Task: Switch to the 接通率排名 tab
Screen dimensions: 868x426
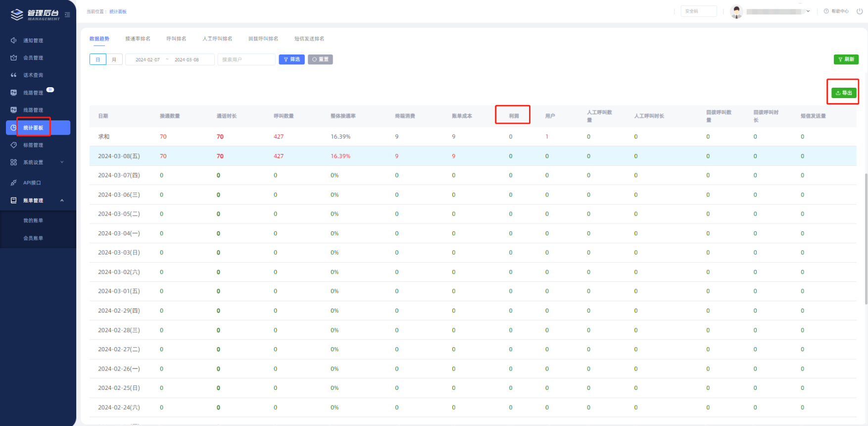Action: 138,39
